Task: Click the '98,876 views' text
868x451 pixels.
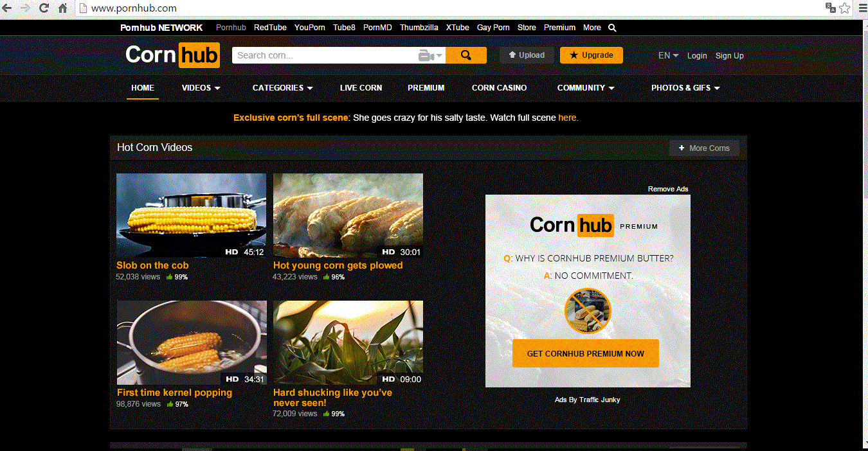Action: (138, 404)
